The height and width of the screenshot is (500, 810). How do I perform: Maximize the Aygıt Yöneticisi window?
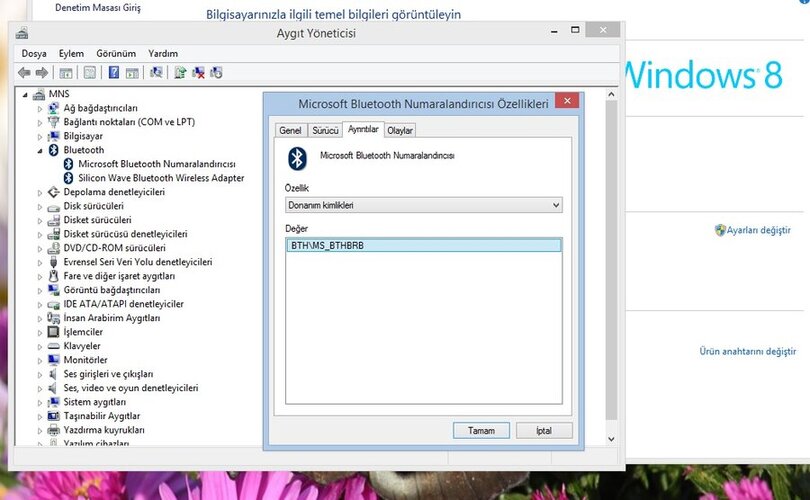(575, 30)
